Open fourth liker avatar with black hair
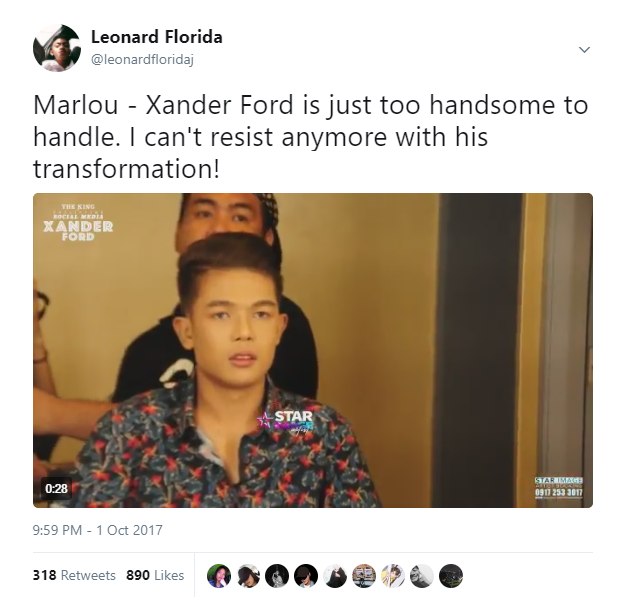 (x=306, y=576)
